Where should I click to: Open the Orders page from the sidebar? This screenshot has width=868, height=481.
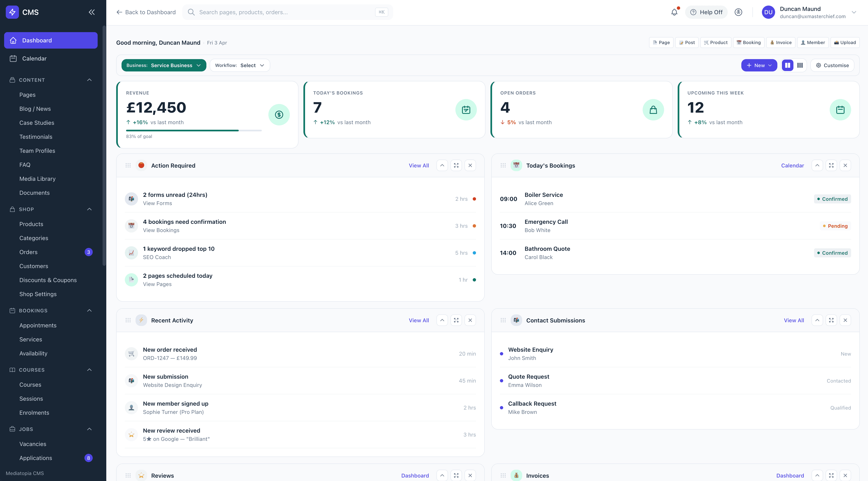point(28,252)
